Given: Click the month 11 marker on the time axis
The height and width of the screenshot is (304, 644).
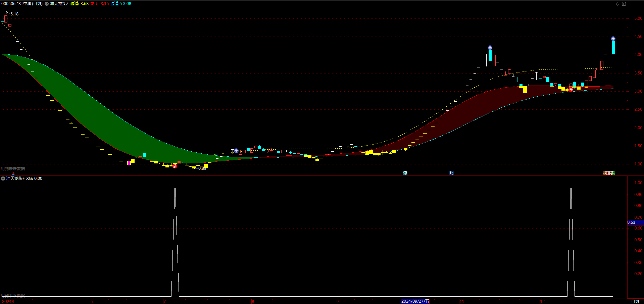Looking at the screenshot, I should point(462,301).
